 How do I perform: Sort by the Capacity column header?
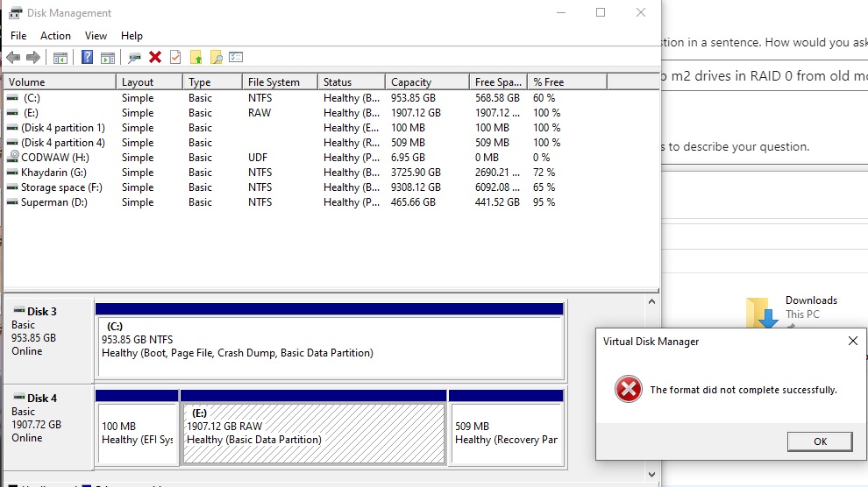[x=427, y=81]
